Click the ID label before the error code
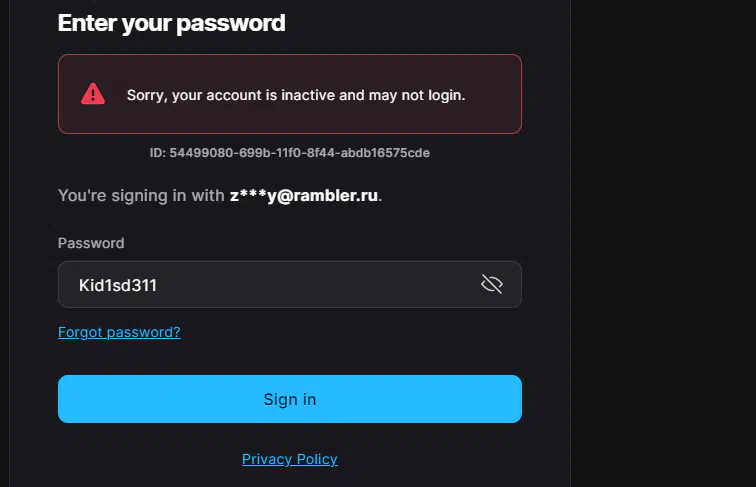Image resolution: width=756 pixels, height=487 pixels. (158, 153)
